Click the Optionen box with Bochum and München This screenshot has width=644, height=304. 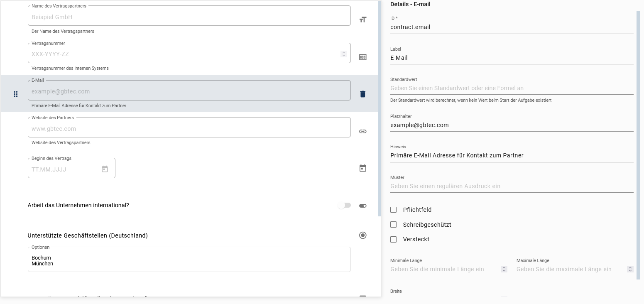(x=189, y=260)
